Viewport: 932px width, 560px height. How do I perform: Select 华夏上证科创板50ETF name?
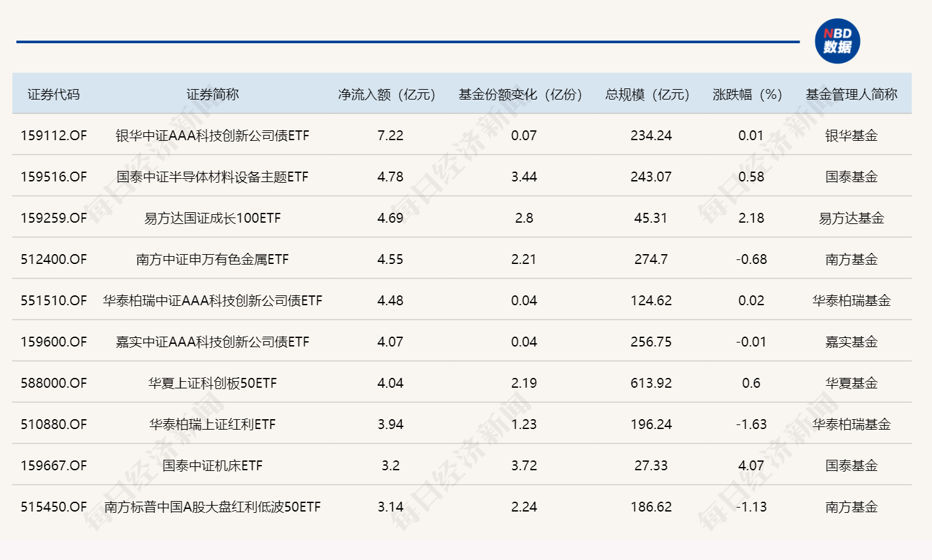pyautogui.click(x=213, y=383)
